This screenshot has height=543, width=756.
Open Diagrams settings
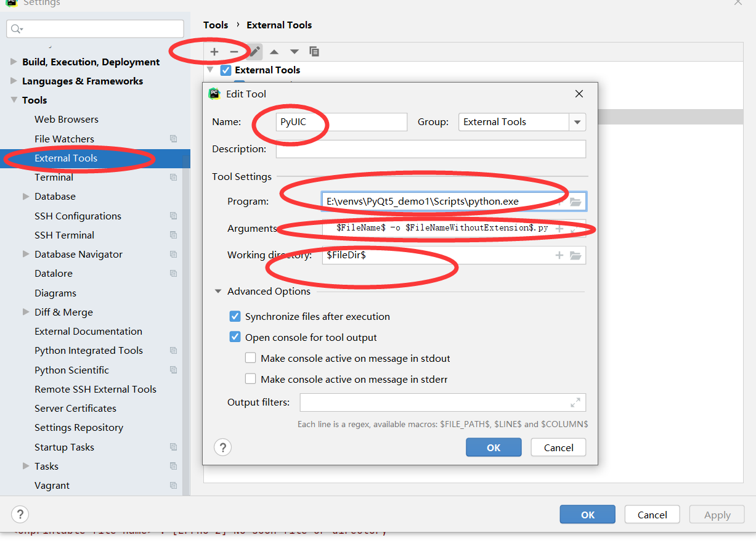55,293
